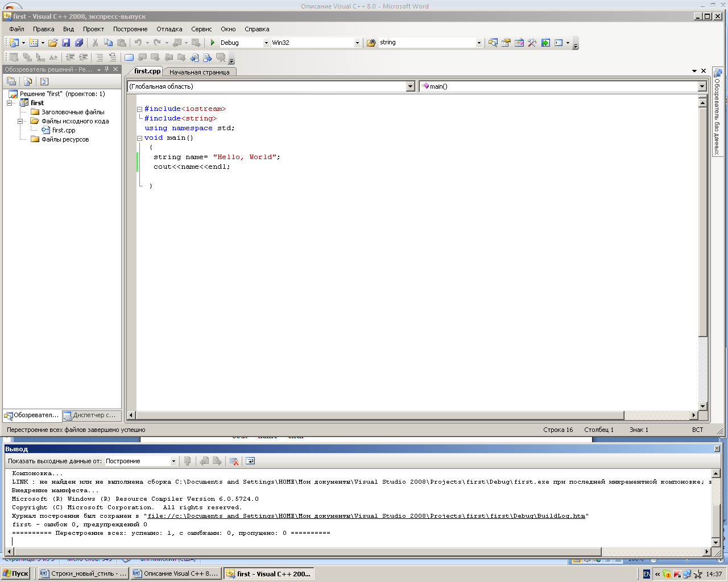Open the Правка menu

click(43, 29)
